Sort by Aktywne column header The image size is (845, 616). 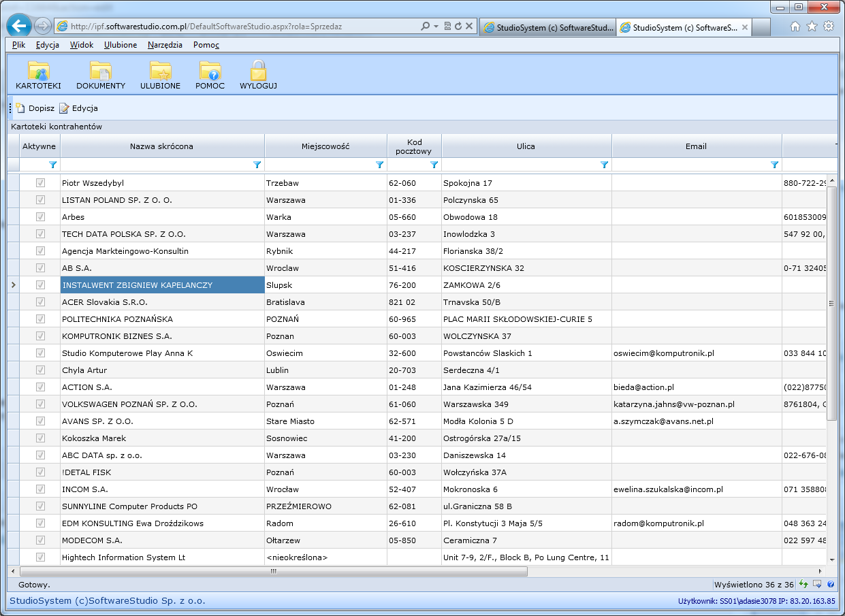pyautogui.click(x=39, y=146)
